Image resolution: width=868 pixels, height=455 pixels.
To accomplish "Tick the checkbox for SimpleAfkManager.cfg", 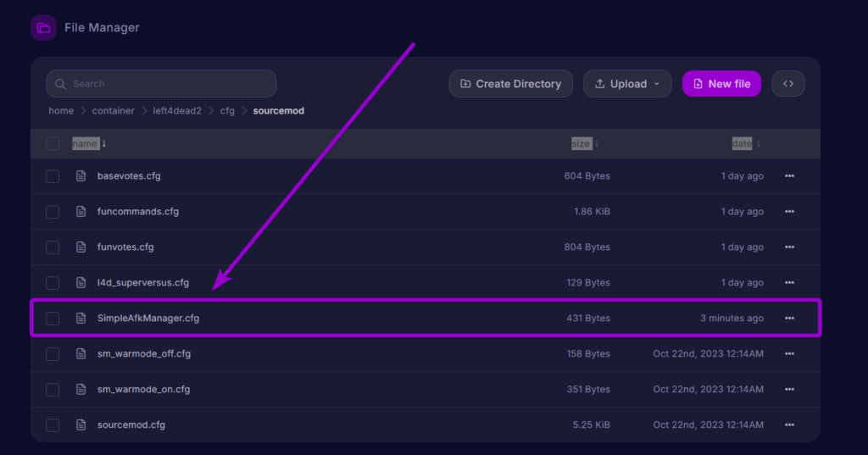I will pos(53,319).
